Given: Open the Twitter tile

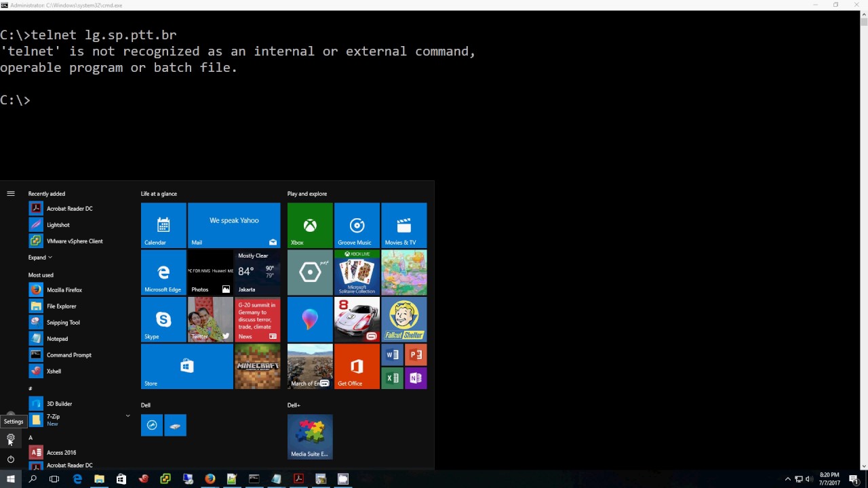Looking at the screenshot, I should pos(210,319).
